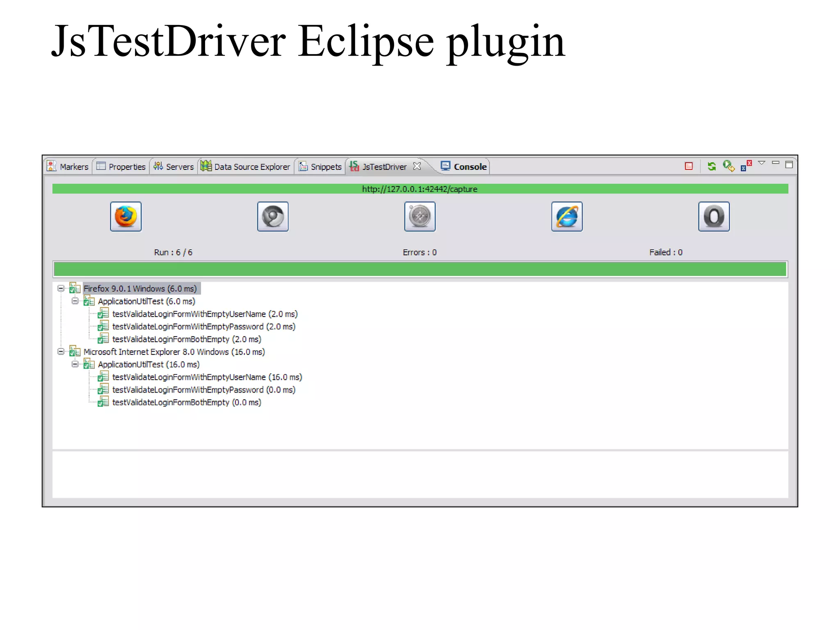This screenshot has width=840, height=630.
Task: Click the Internet Explorer browser launch icon
Action: tap(567, 217)
